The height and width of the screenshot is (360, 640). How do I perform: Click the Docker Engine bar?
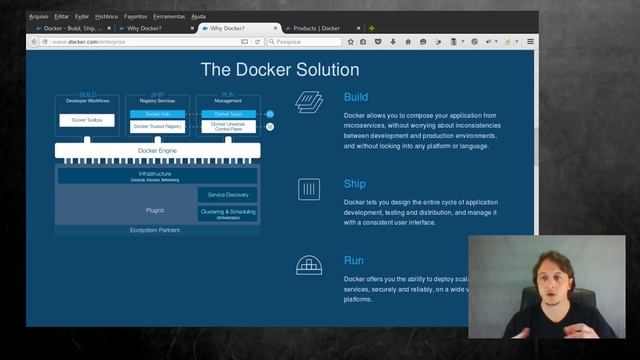pos(158,151)
